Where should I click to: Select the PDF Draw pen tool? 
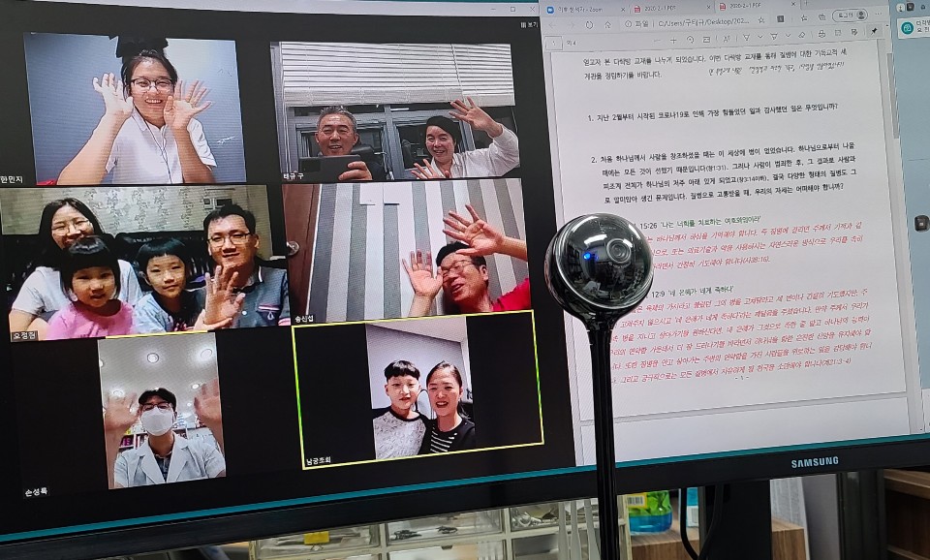tap(746, 38)
